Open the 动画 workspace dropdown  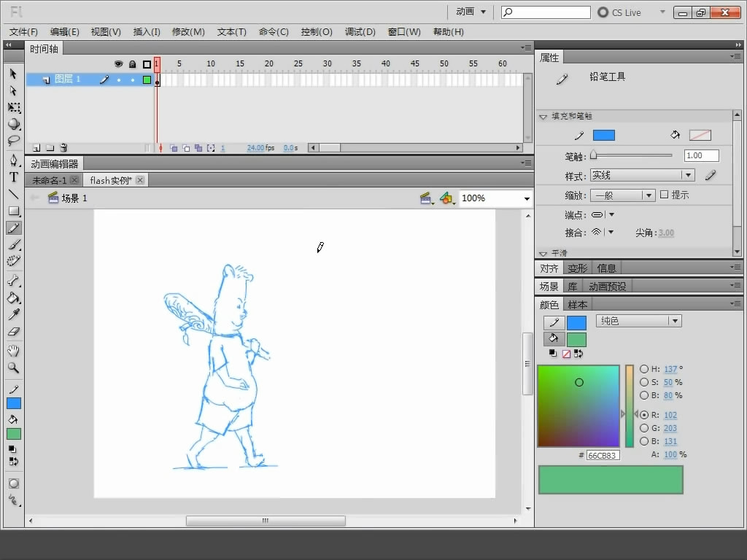coord(471,12)
